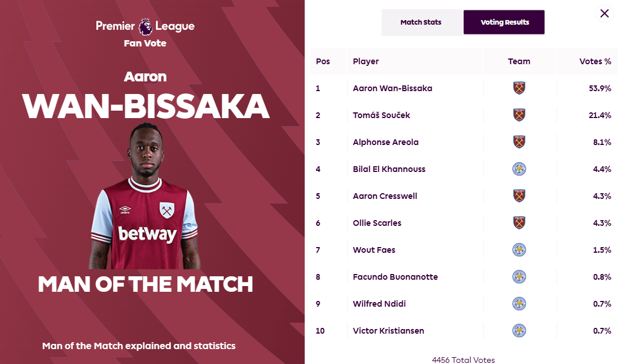
Task: Click the club badge in Ollie Scarles row
Action: click(519, 222)
